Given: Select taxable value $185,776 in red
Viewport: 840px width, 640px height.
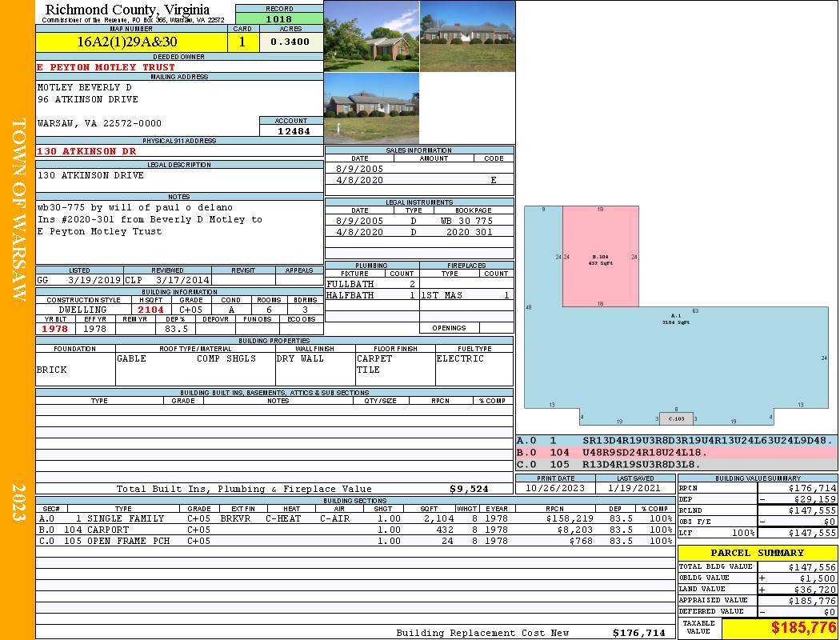Looking at the screenshot, I should click(803, 628).
